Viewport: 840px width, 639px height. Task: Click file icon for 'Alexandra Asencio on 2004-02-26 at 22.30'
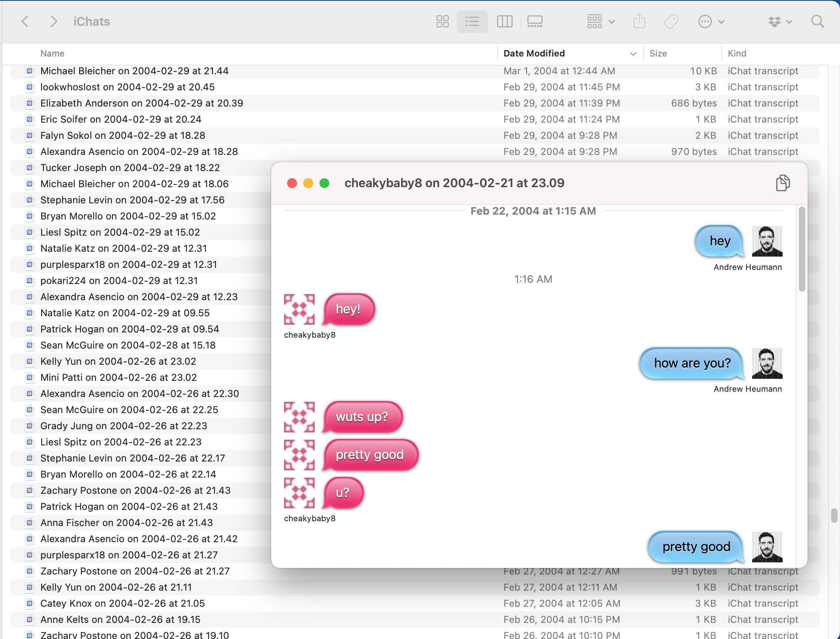point(29,394)
